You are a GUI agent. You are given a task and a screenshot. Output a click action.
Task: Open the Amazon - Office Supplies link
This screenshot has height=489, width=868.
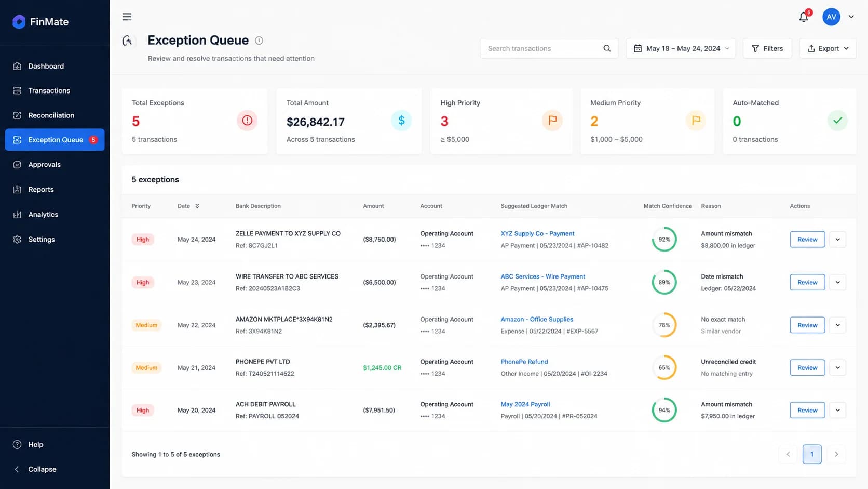[x=537, y=320]
